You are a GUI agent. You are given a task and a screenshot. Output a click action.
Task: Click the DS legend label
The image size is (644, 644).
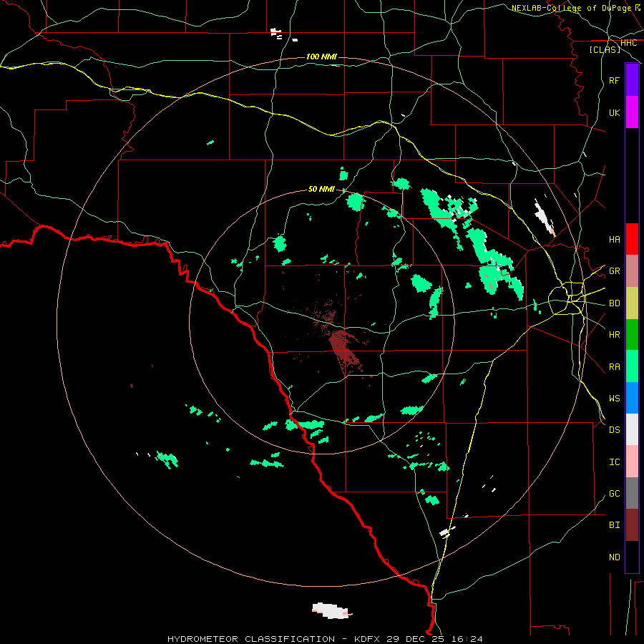(x=614, y=430)
